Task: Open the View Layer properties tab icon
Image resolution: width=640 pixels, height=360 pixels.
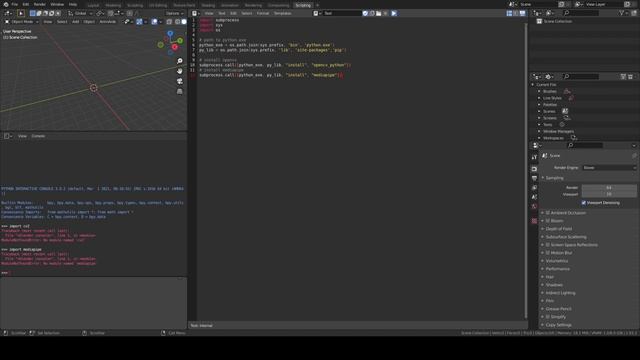Action: tap(534, 187)
